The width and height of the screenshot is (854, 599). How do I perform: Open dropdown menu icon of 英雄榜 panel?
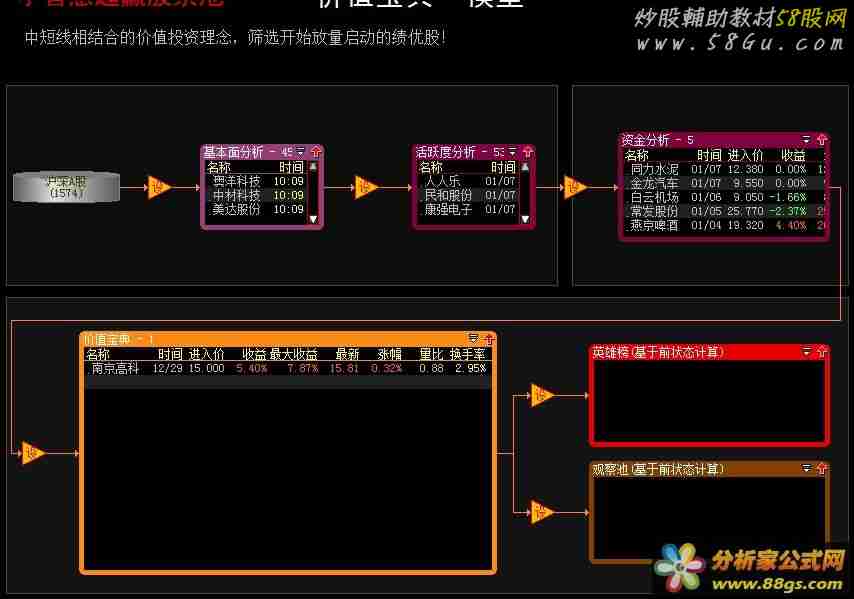pos(807,352)
